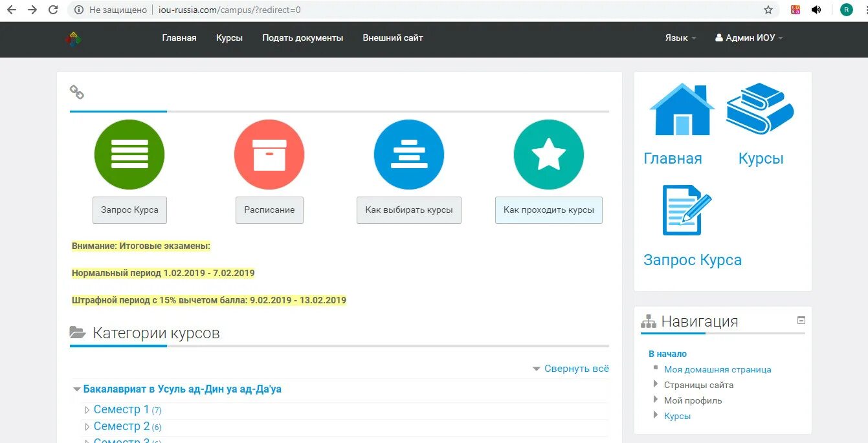Expand the Курсы node in navigation tree

coord(656,415)
